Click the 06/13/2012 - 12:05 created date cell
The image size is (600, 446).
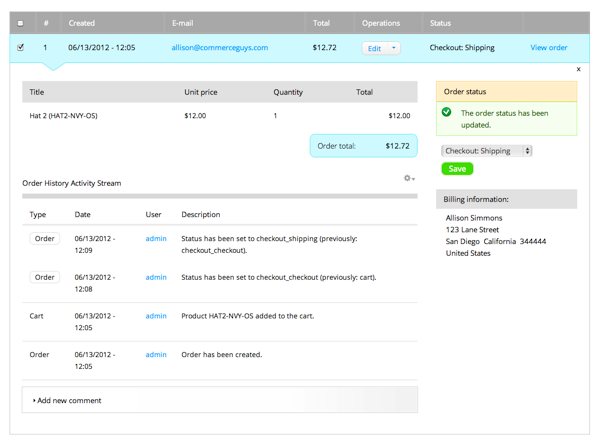pos(102,47)
